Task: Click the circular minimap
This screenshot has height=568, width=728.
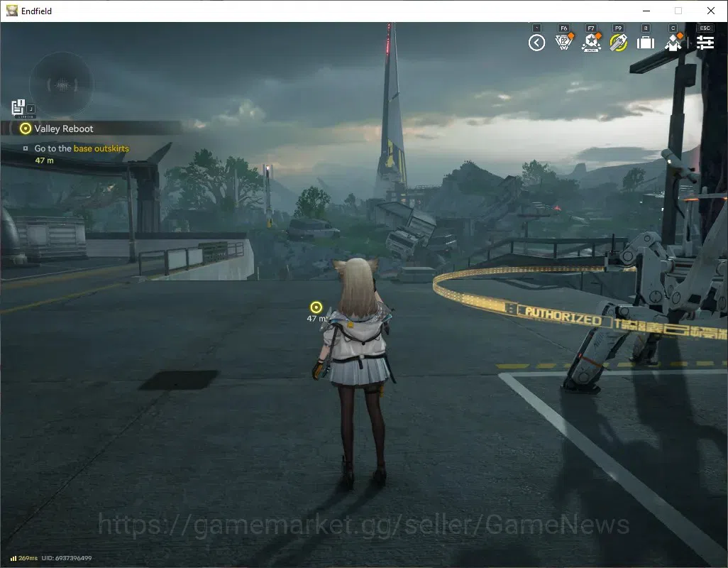Action: 62,84
